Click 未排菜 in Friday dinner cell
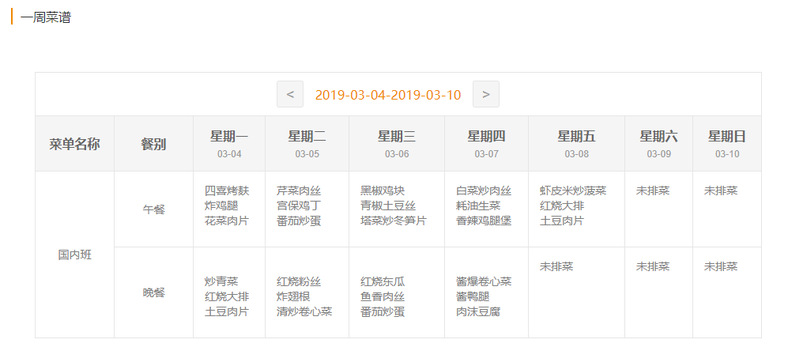The image size is (799, 362). 556,266
